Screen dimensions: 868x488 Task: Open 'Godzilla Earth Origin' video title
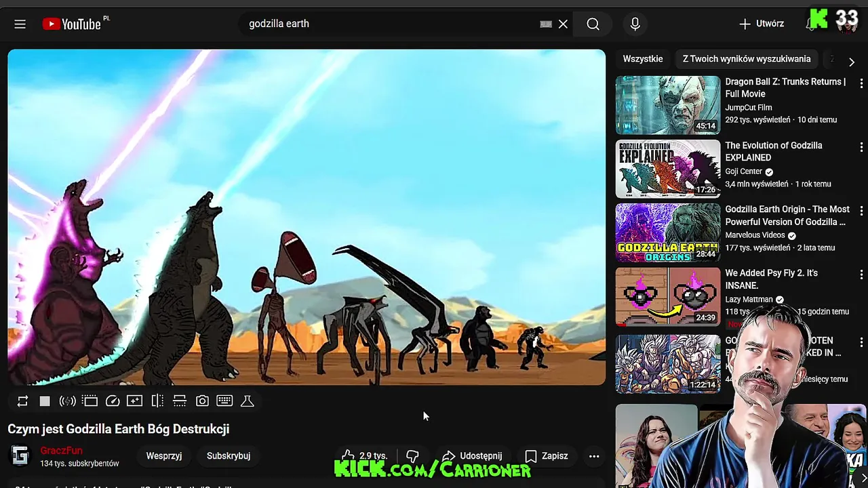click(787, 216)
